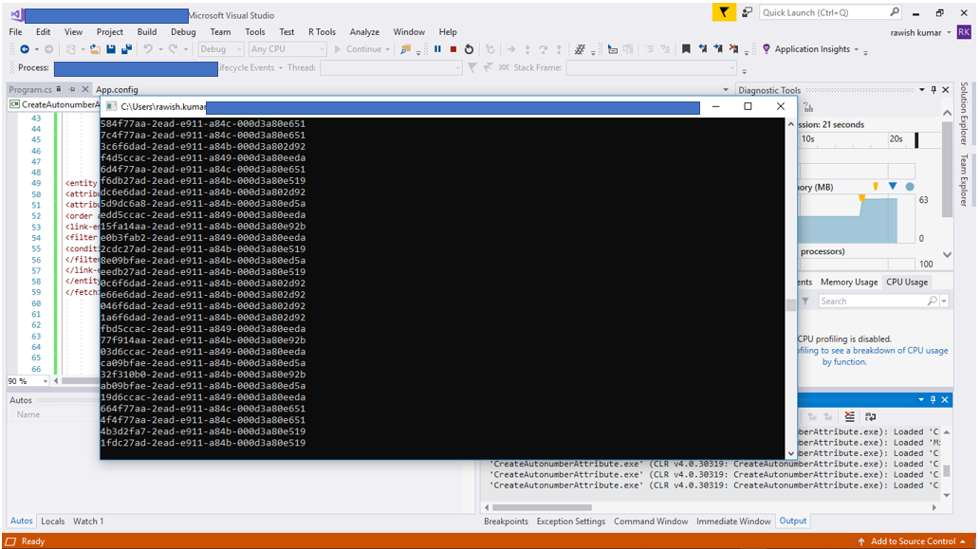Click the Continue button
980x549 pixels.
coord(359,49)
